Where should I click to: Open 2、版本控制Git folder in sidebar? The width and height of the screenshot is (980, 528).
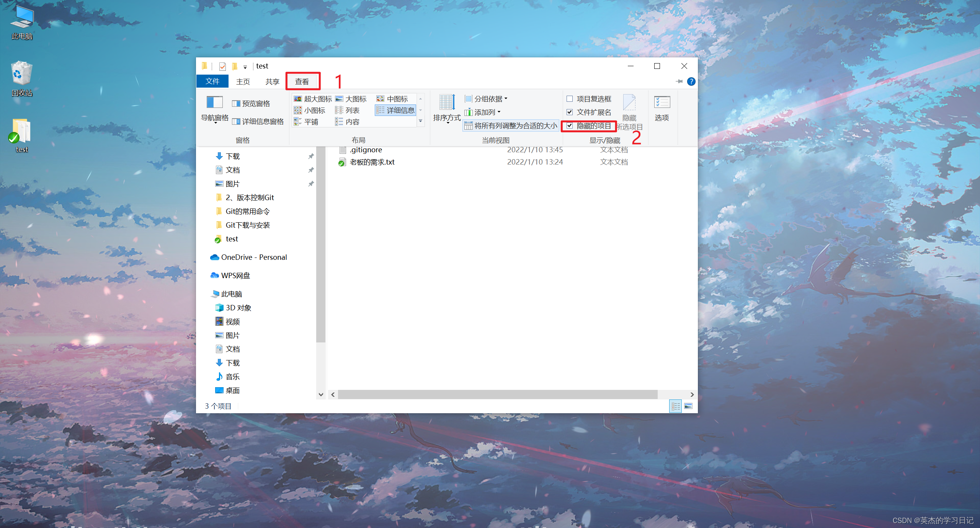245,197
